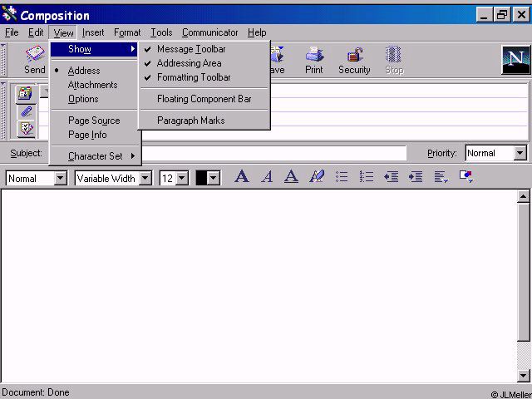Enable the Floating Component Bar
The width and height of the screenshot is (532, 399).
coord(204,99)
